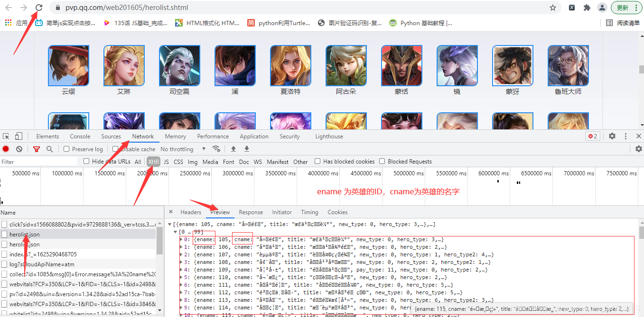
Task: Select the highlighted herolist.json request
Action: click(78, 234)
